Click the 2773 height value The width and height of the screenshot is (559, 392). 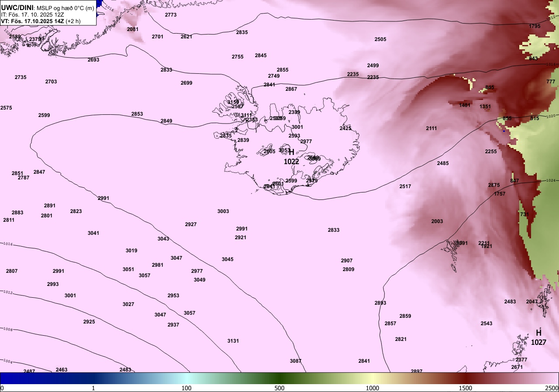(171, 15)
